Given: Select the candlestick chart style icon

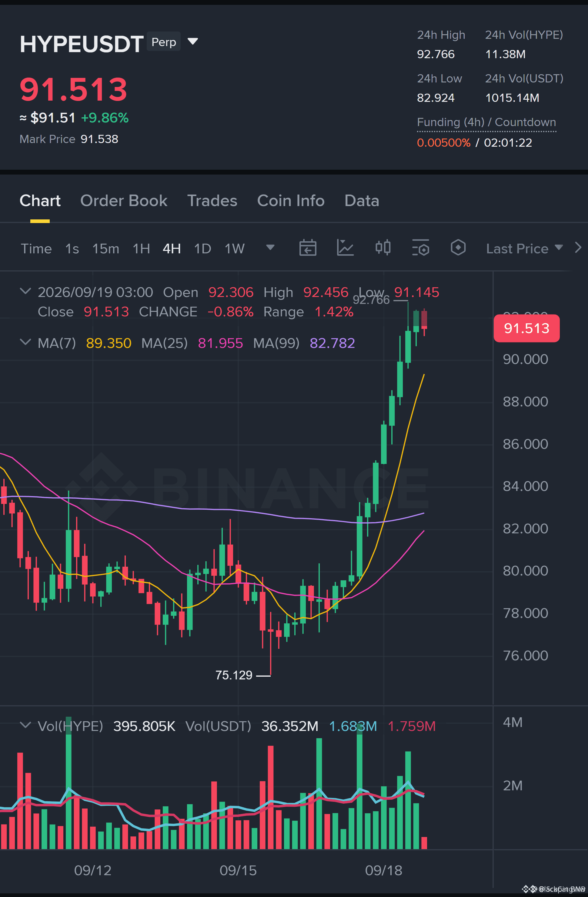Looking at the screenshot, I should pos(383,248).
